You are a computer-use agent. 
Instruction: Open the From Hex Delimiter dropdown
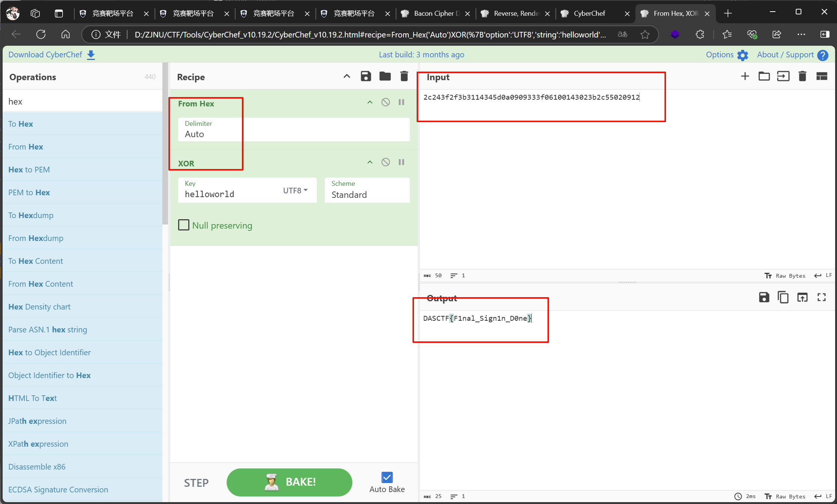tap(294, 130)
